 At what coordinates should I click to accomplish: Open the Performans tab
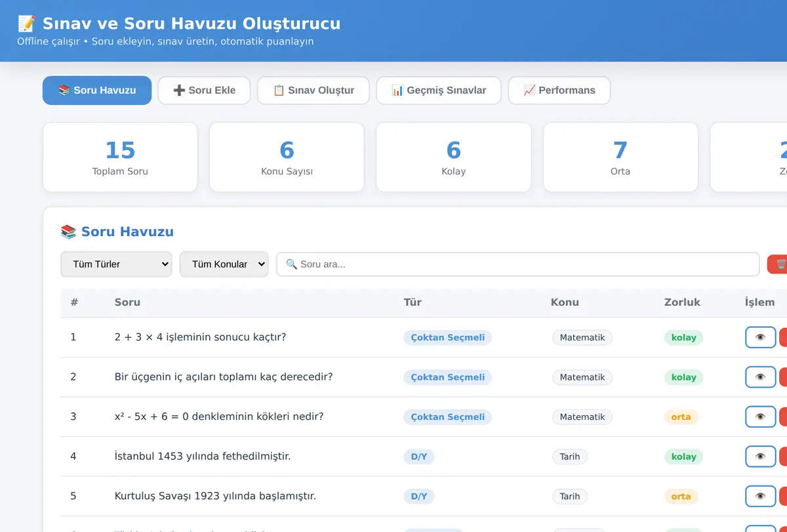(x=559, y=91)
